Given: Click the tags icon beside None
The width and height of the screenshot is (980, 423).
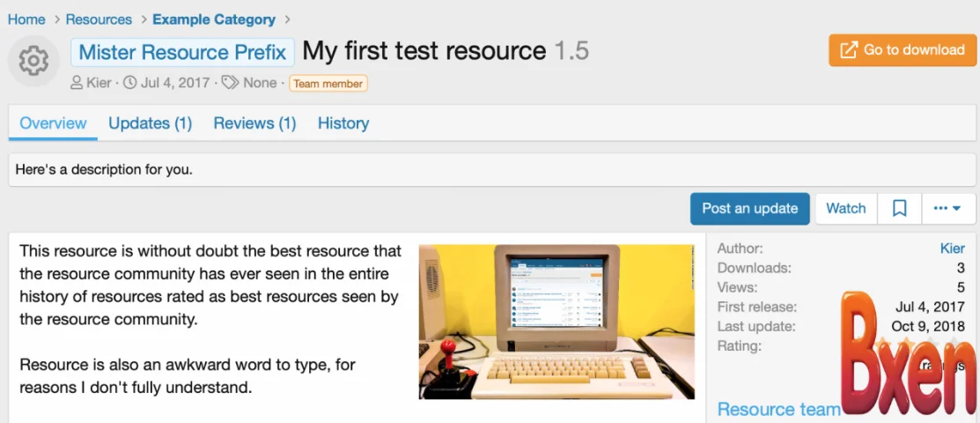Looking at the screenshot, I should tap(230, 83).
